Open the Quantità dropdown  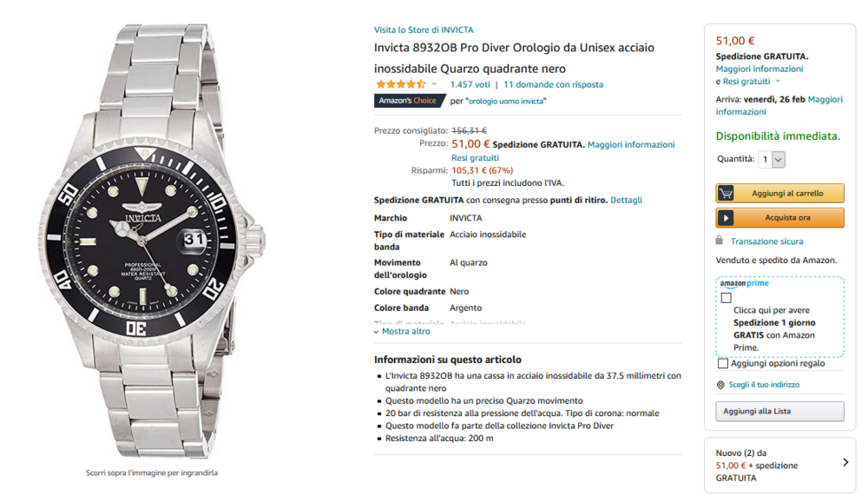pyautogui.click(x=772, y=160)
